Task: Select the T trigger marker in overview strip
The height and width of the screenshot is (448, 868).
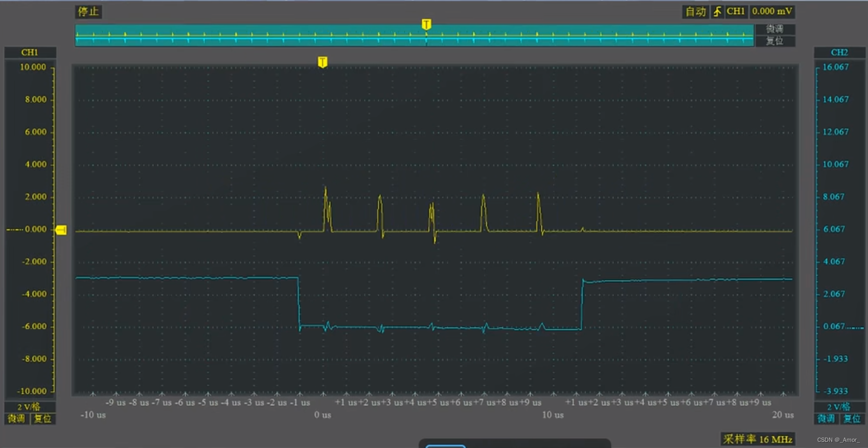Action: click(x=426, y=24)
